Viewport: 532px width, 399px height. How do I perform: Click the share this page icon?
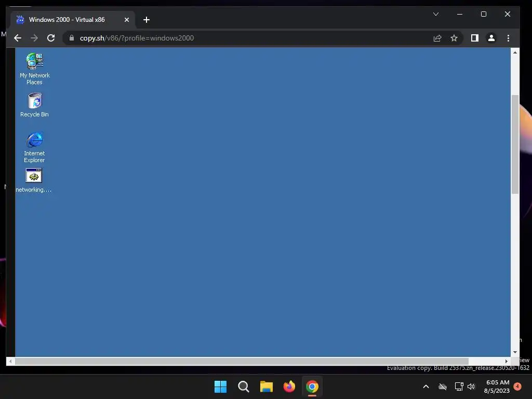pyautogui.click(x=437, y=38)
